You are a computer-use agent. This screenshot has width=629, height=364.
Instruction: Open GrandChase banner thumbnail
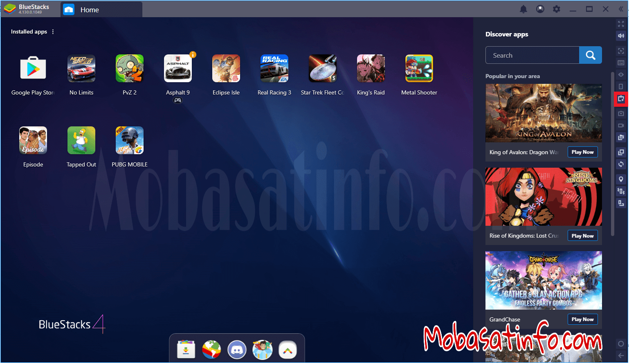[544, 280]
